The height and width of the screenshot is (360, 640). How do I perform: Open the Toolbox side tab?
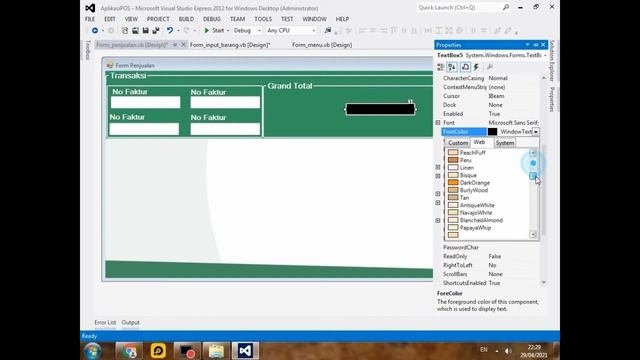click(87, 50)
